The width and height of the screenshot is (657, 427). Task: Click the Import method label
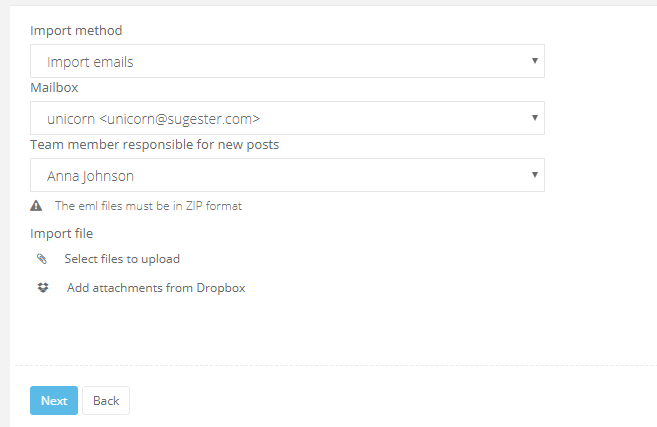click(76, 30)
